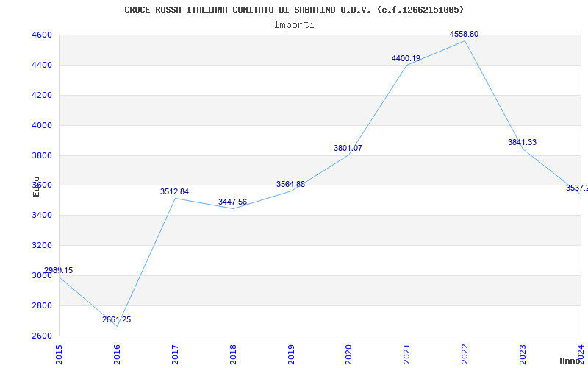
Task: Click x-axis year 2023
Action: click(x=523, y=355)
